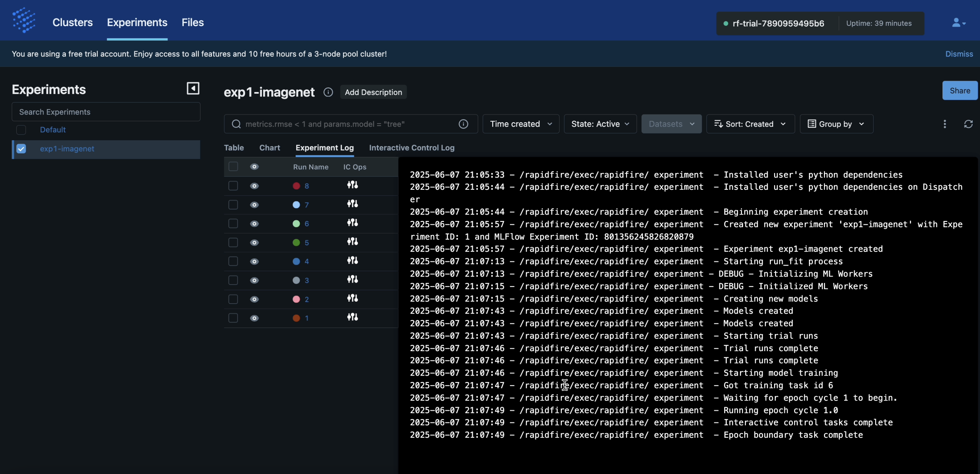Select checkbox for run 8
This screenshot has width=980, height=474.
click(233, 186)
